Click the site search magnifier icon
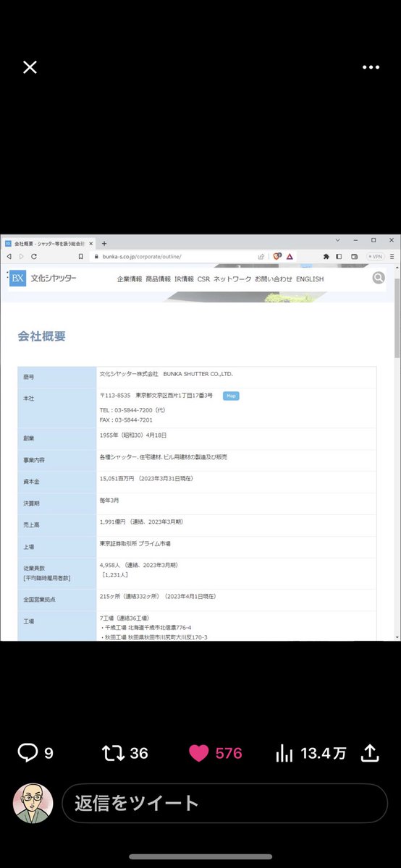401x868 pixels. coord(379,278)
